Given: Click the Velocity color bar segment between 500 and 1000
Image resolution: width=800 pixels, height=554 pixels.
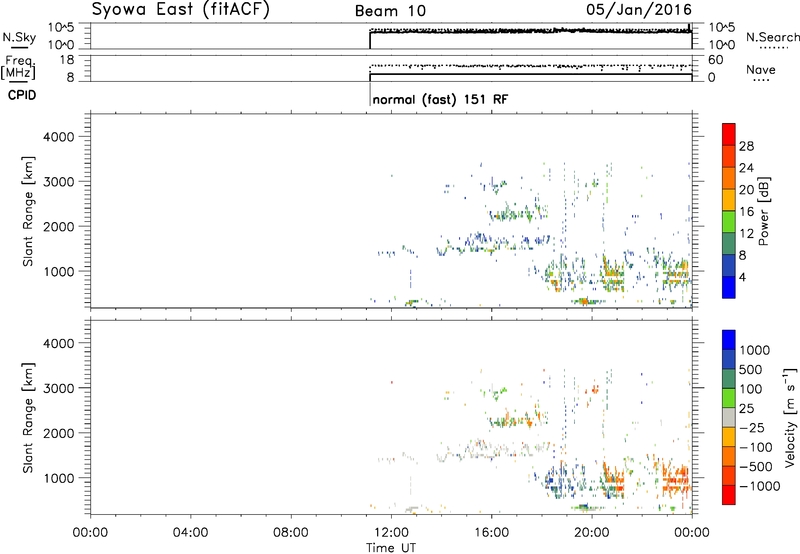Looking at the screenshot, I should [729, 359].
